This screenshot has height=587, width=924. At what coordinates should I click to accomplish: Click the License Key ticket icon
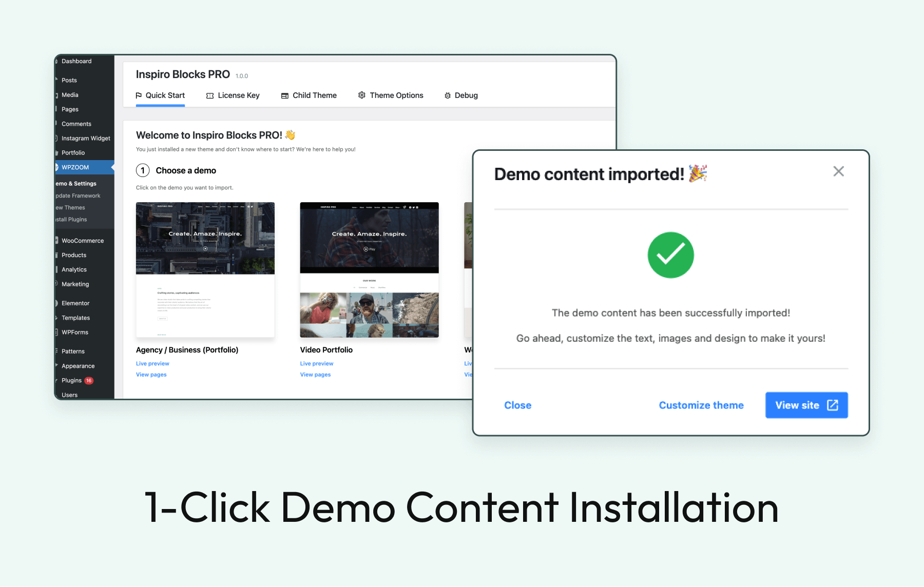pyautogui.click(x=210, y=95)
